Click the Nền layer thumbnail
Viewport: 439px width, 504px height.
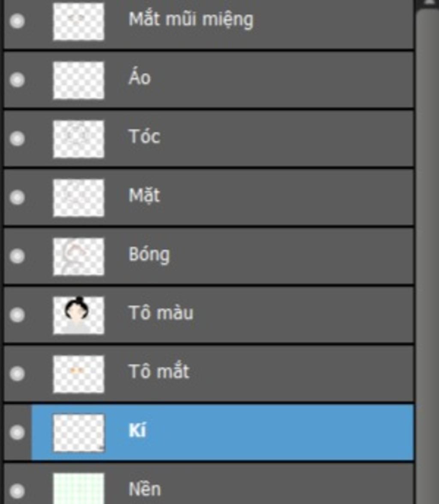point(78,489)
